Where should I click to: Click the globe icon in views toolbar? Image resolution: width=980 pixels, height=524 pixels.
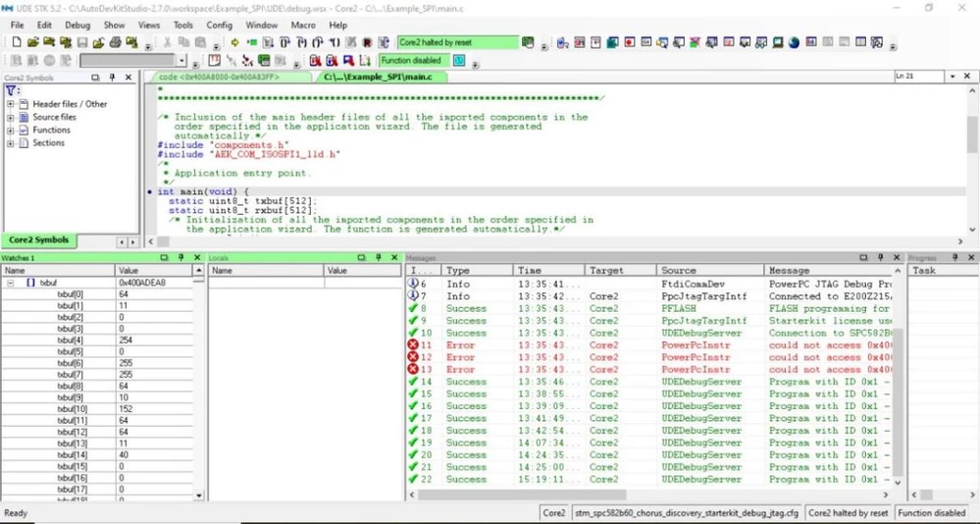(x=794, y=42)
